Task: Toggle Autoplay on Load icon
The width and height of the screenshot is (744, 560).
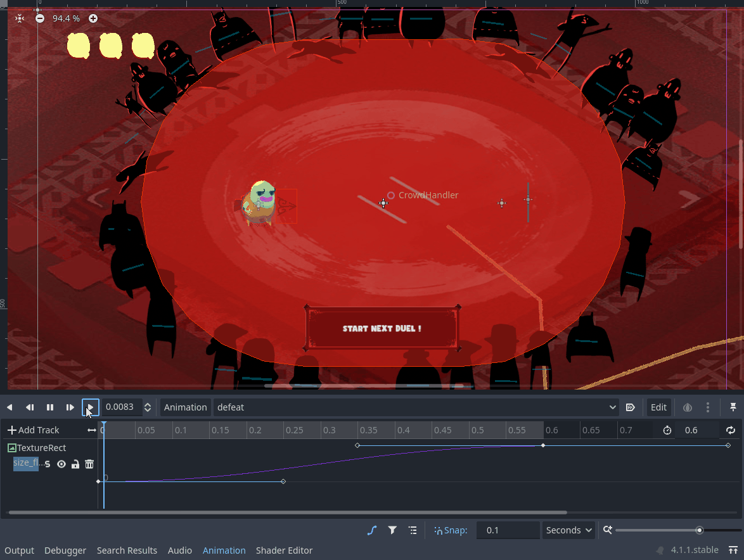Action: point(630,407)
